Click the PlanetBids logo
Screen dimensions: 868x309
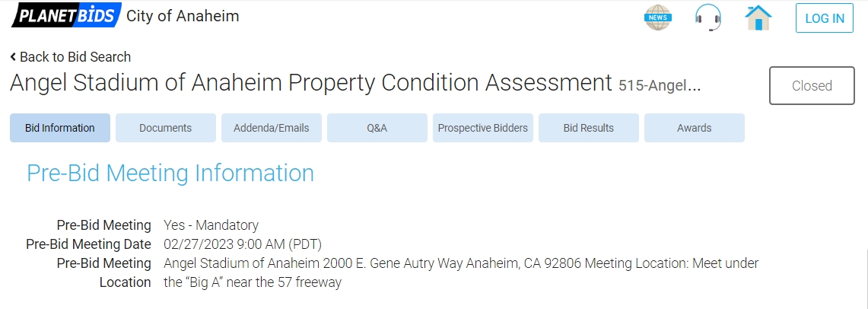[x=65, y=15]
